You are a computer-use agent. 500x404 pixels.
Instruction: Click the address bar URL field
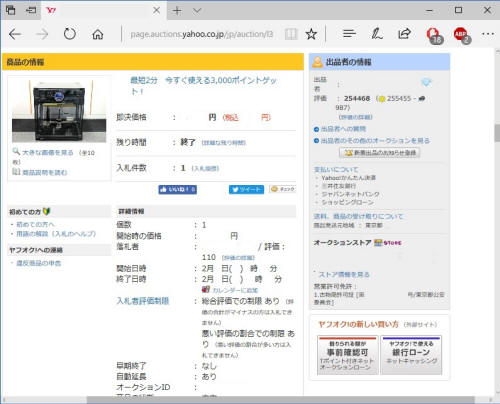(x=201, y=34)
